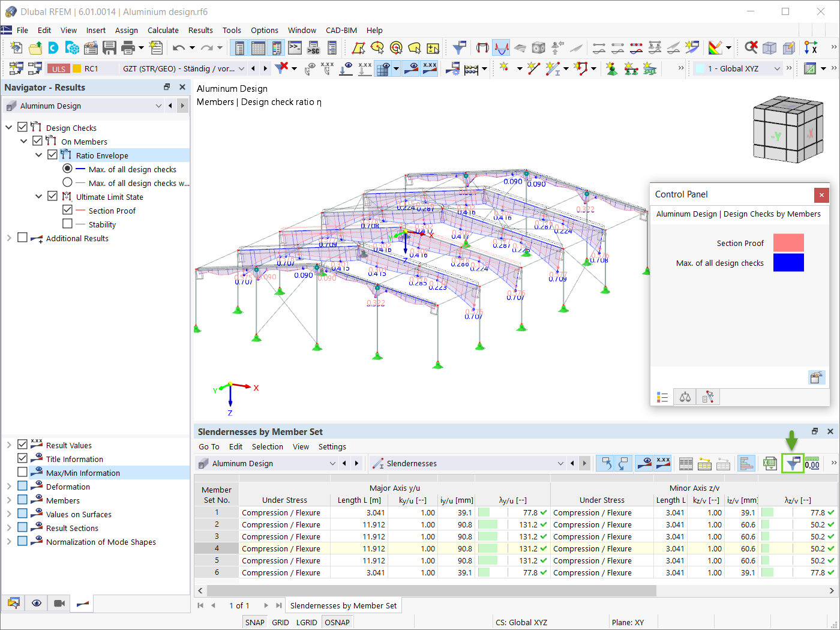Open the Control Panel scales tab icon
840x630 pixels.
(685, 397)
